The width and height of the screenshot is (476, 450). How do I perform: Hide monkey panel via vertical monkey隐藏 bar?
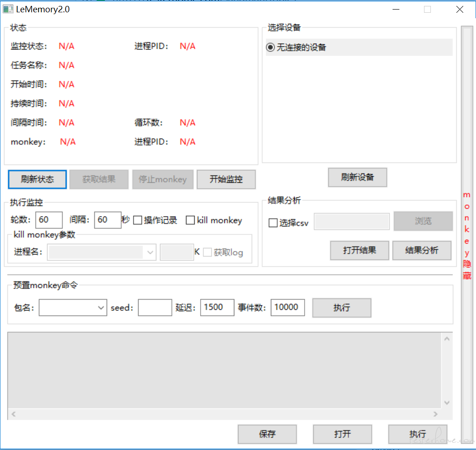click(467, 235)
